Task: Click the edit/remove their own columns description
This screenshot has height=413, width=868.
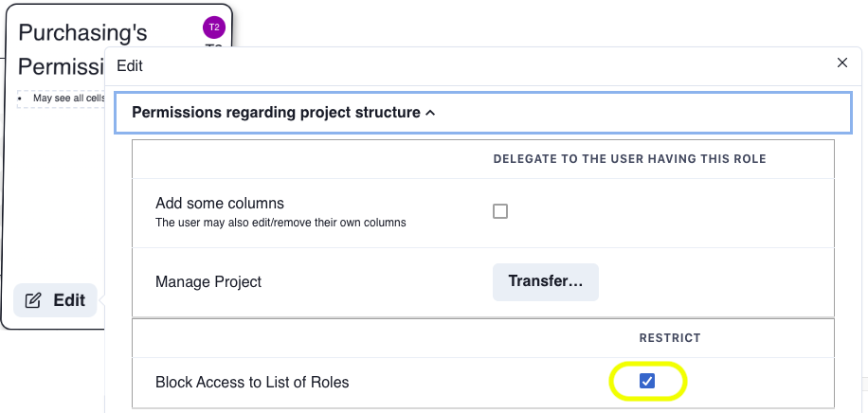Action: coord(280,223)
